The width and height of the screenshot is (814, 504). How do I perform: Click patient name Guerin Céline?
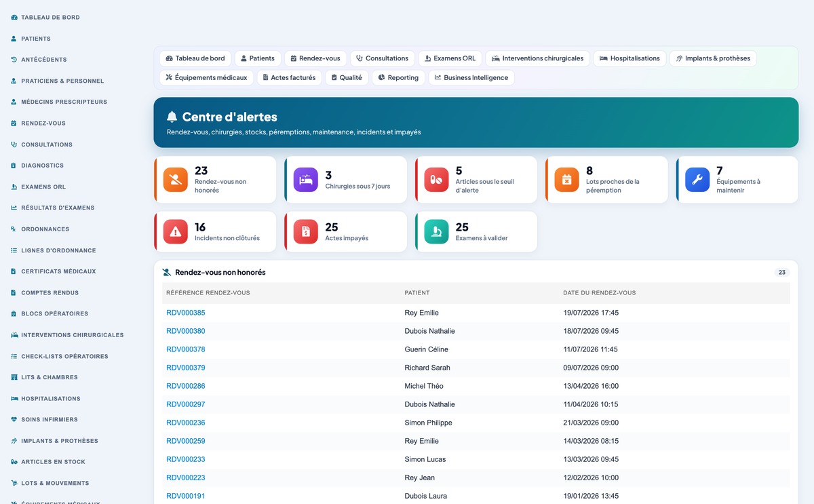coord(427,349)
